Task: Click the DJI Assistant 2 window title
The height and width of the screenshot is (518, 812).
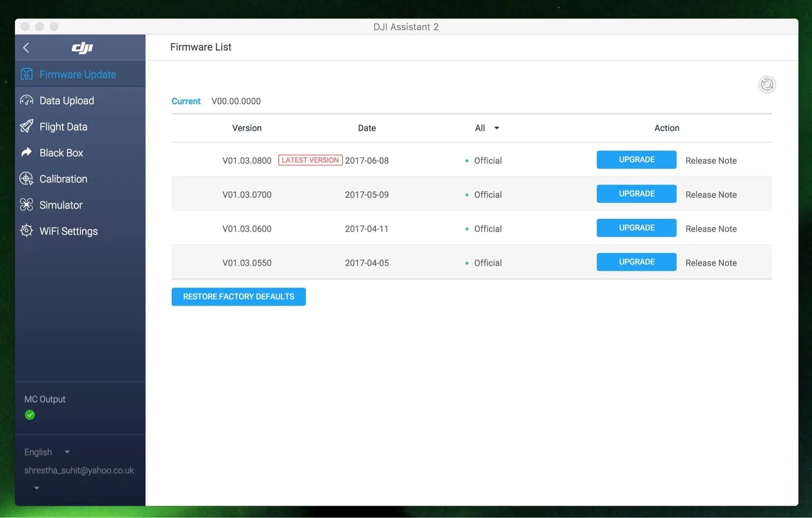Action: (406, 27)
